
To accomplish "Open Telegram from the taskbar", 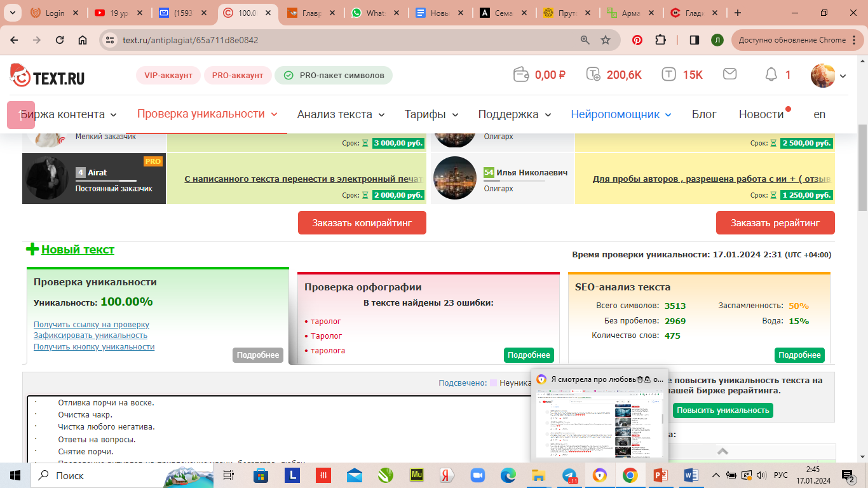I will point(570,475).
